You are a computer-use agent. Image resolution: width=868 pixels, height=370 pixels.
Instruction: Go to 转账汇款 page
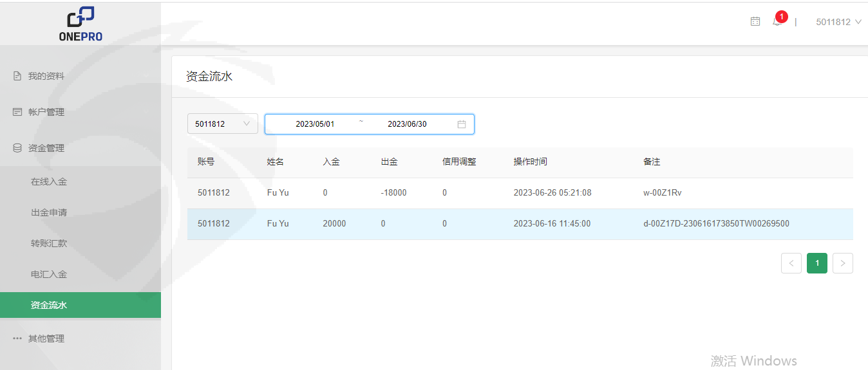click(x=49, y=243)
